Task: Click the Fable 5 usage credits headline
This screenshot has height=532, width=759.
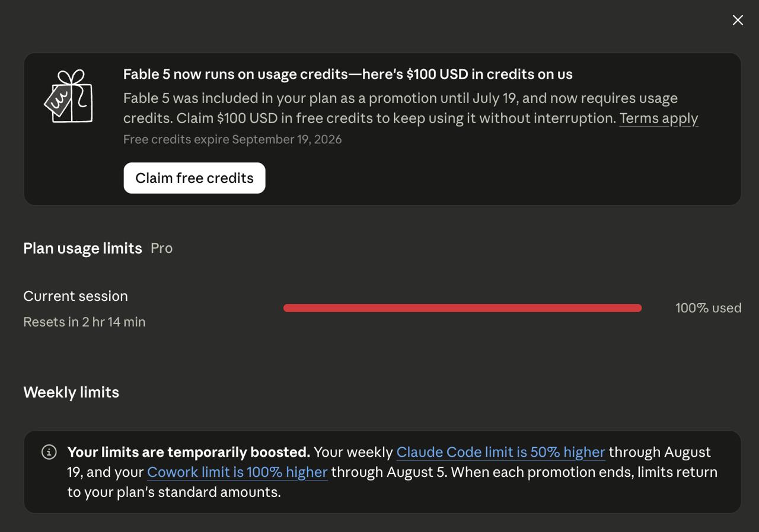Action: coord(347,74)
